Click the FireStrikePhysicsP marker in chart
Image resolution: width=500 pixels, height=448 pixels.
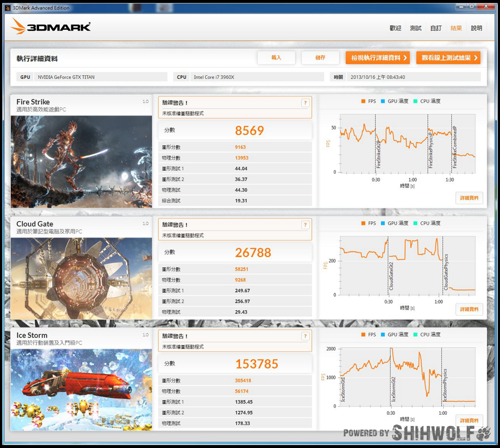point(431,151)
